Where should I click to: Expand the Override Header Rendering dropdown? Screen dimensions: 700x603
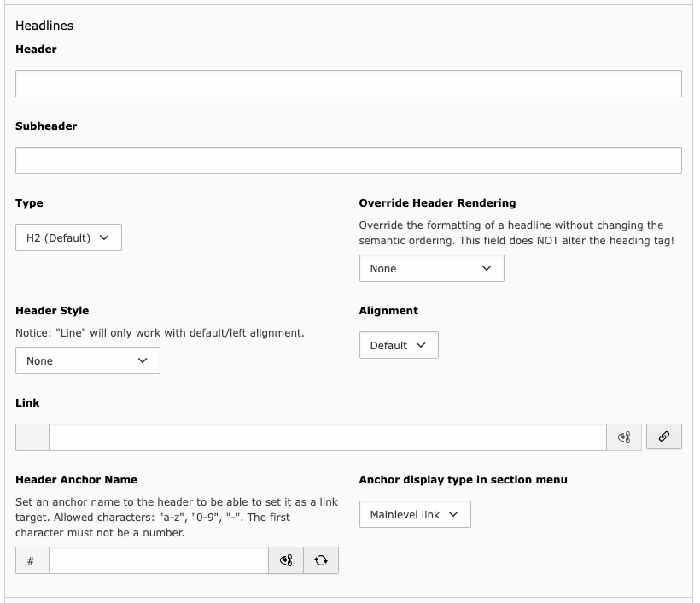432,268
